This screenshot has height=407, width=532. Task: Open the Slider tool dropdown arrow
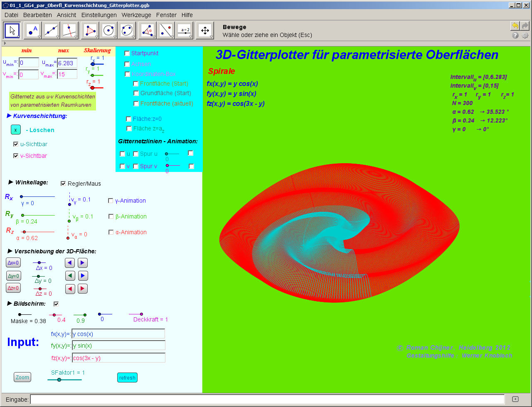tap(192, 37)
